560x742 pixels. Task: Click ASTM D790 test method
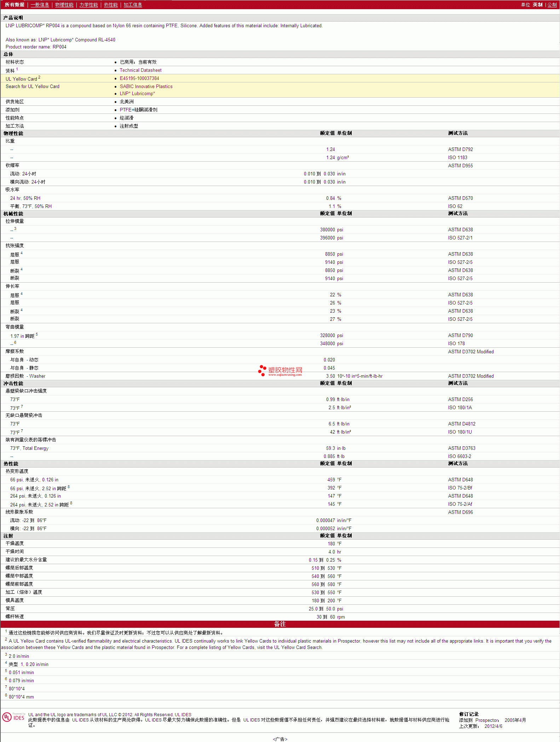tap(460, 336)
